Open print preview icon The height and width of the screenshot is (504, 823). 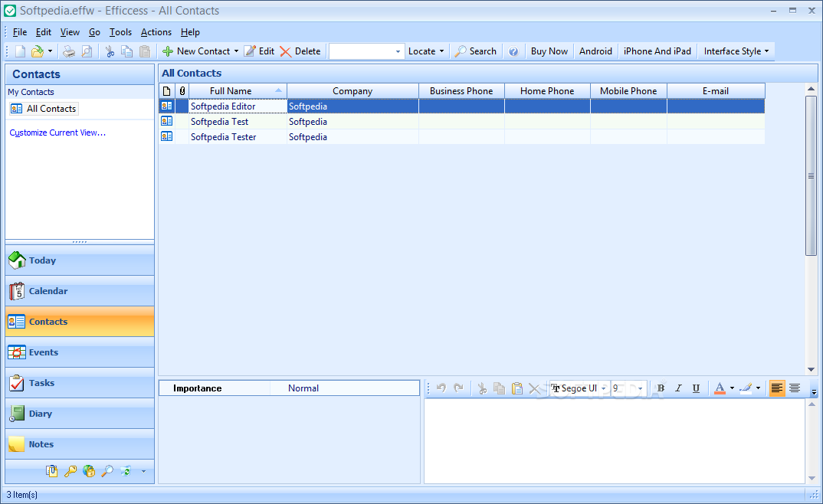(87, 51)
